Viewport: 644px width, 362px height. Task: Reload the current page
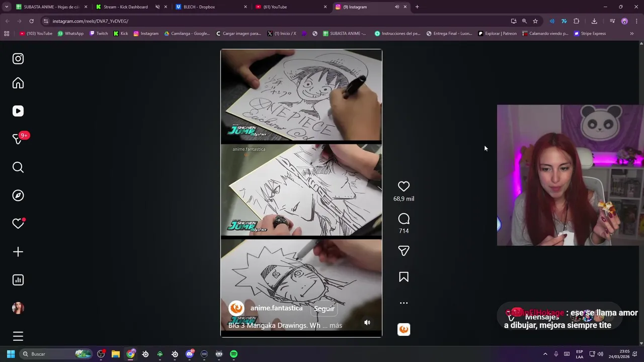click(x=31, y=21)
